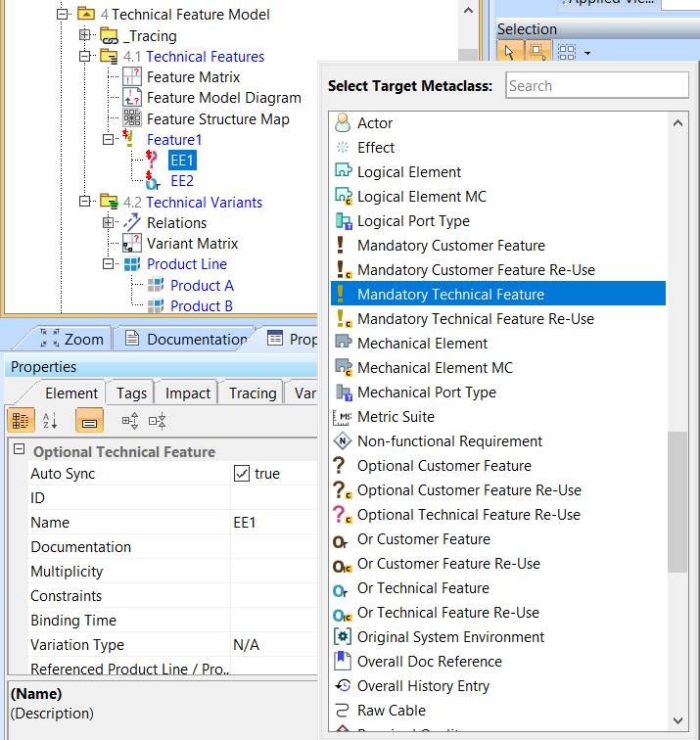Toggle the show description area icon
This screenshot has height=740, width=700.
click(x=89, y=421)
